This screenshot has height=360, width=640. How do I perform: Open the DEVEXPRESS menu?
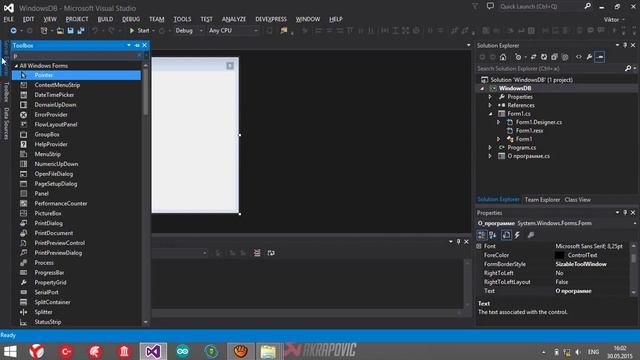point(271,19)
